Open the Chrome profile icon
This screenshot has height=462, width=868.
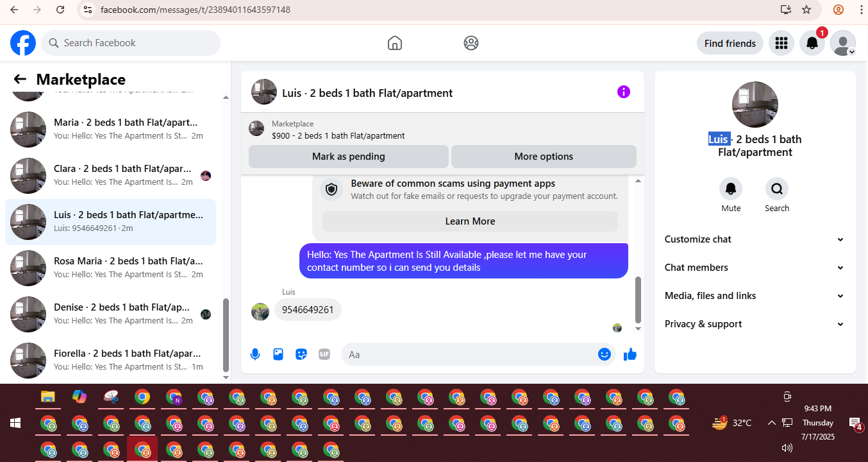[x=839, y=10]
